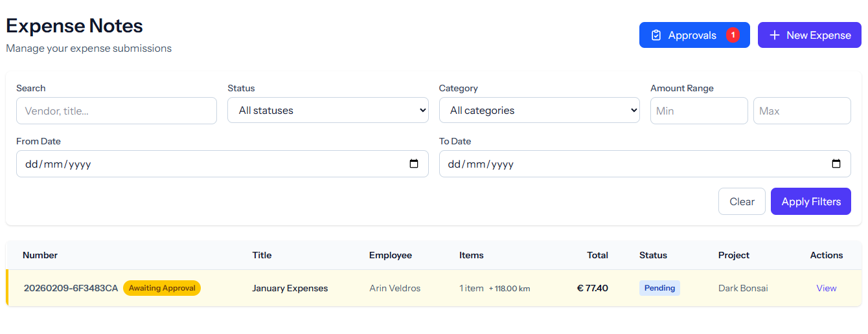This screenshot has width=868, height=334.
Task: Click the Pending status tag
Action: (659, 288)
